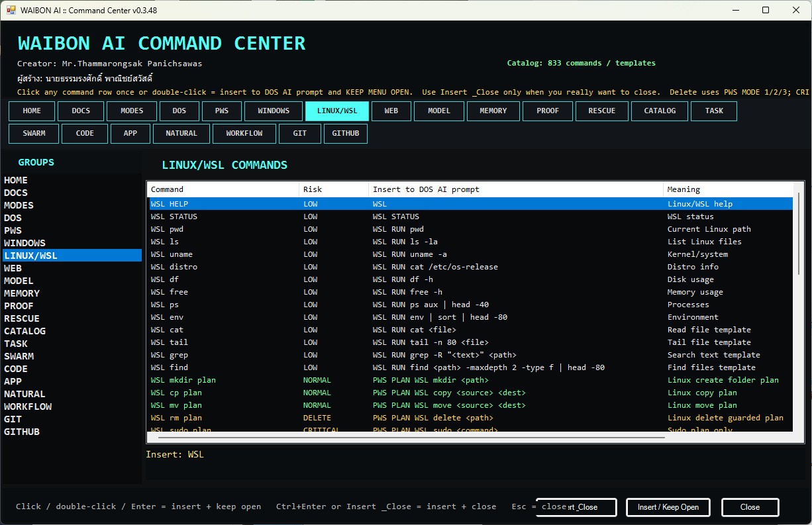Select the WSL tail command row
This screenshot has height=525, width=812.
pyautogui.click(x=470, y=342)
